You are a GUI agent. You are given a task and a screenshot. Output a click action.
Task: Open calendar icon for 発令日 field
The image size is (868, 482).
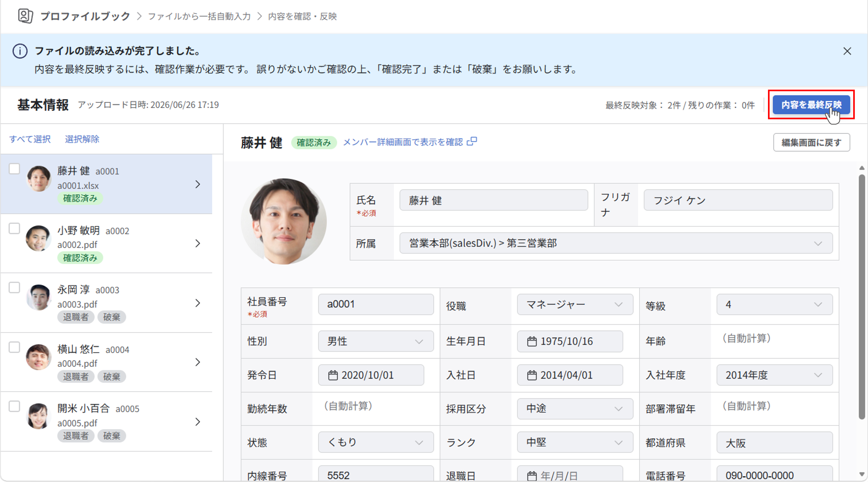[x=333, y=375]
